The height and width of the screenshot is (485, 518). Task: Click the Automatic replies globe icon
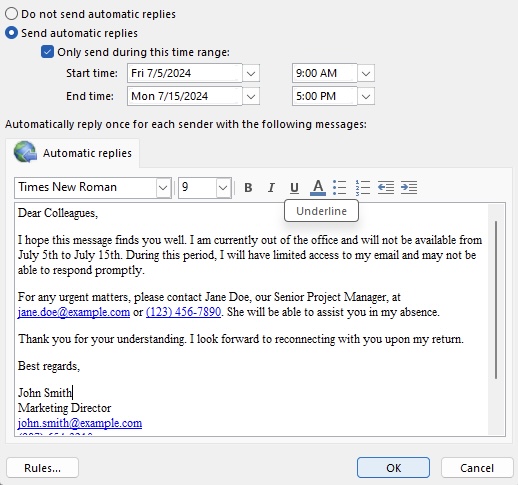[x=25, y=152]
